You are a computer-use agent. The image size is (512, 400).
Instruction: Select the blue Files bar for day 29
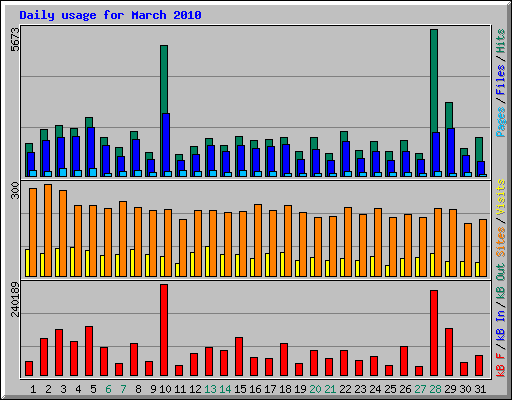click(451, 152)
